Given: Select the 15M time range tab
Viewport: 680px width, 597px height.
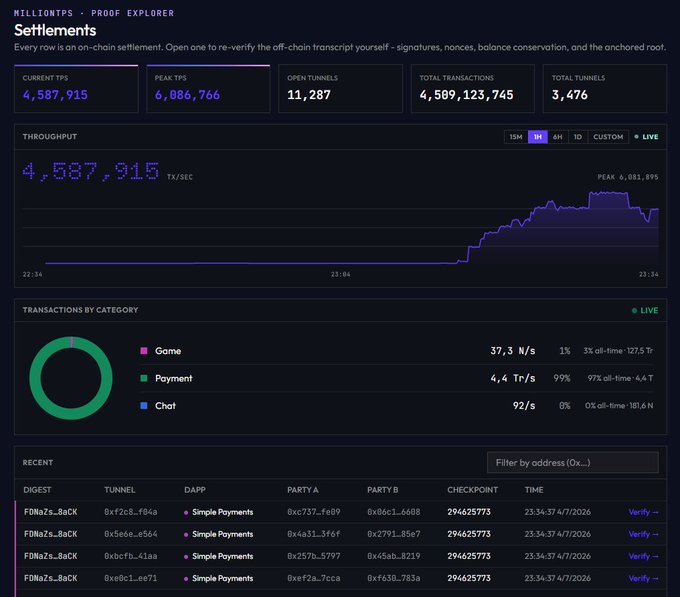Looking at the screenshot, I should pyautogui.click(x=516, y=137).
